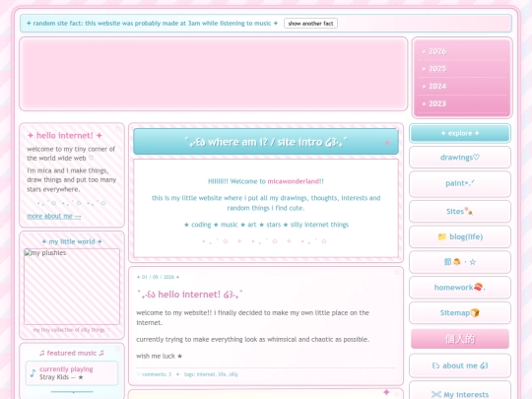Select the 'silly' tag link
This screenshot has height=399, width=532.
pos(233,374)
